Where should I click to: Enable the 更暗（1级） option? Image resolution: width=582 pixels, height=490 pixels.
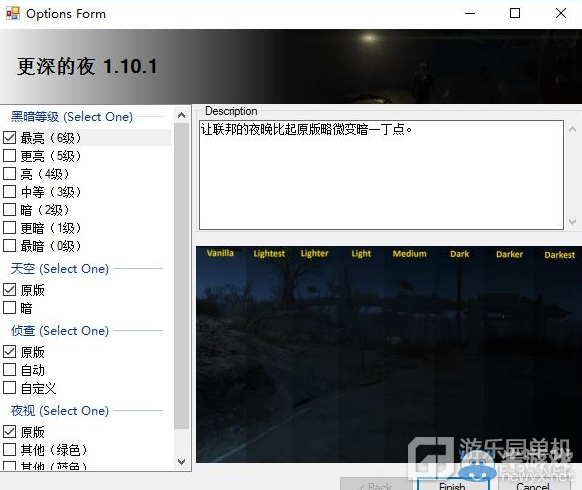click(x=9, y=228)
